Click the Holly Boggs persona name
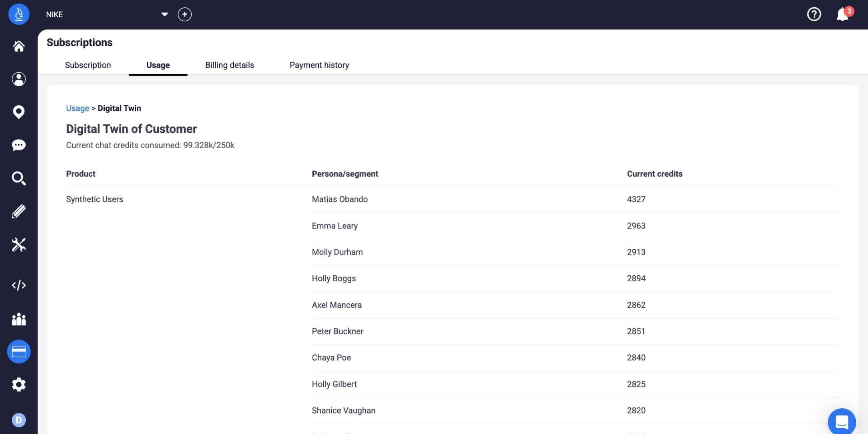Viewport: 868px width, 434px height. 334,278
